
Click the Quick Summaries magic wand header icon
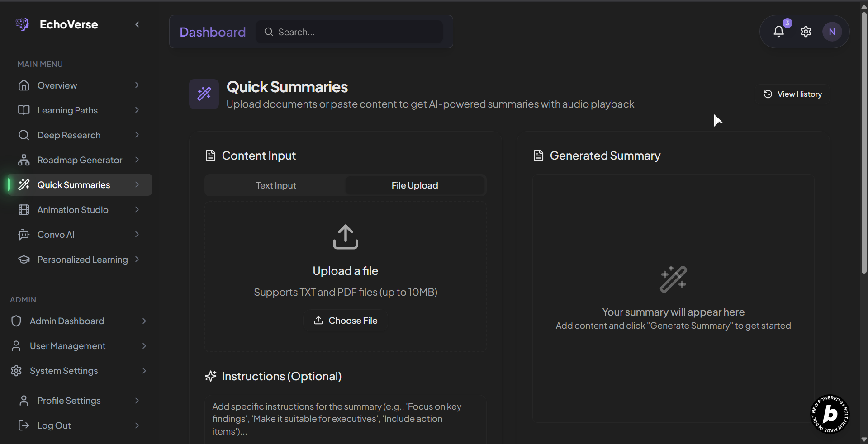pos(204,94)
